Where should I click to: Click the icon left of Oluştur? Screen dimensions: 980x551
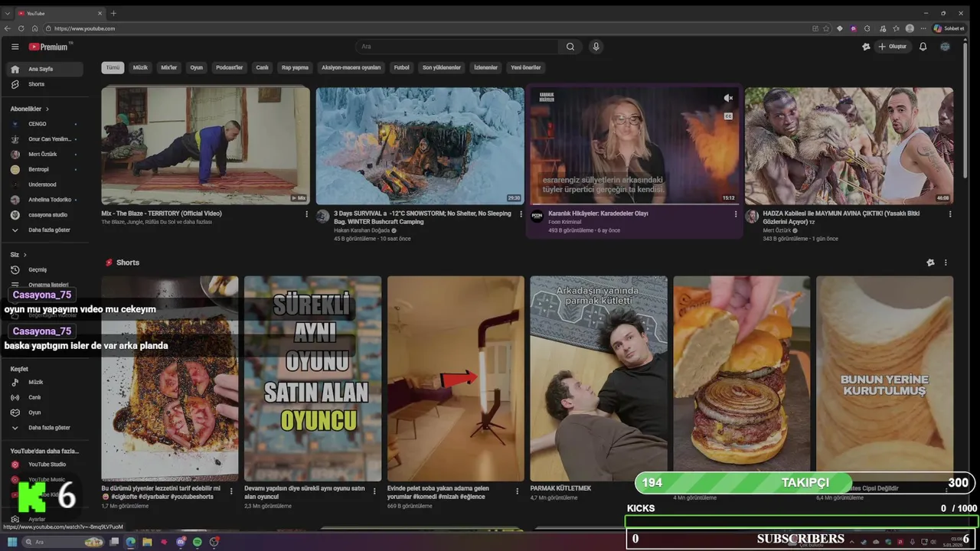coord(866,47)
